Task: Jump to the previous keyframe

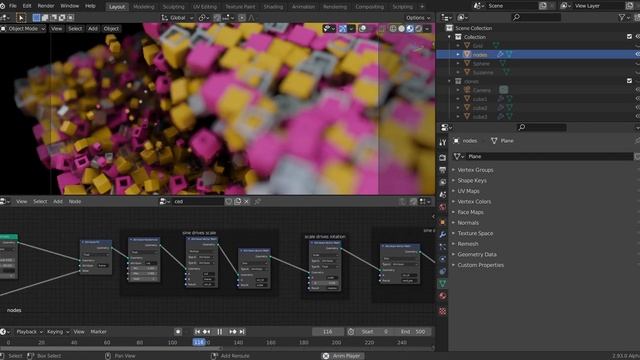Action: 207,332
